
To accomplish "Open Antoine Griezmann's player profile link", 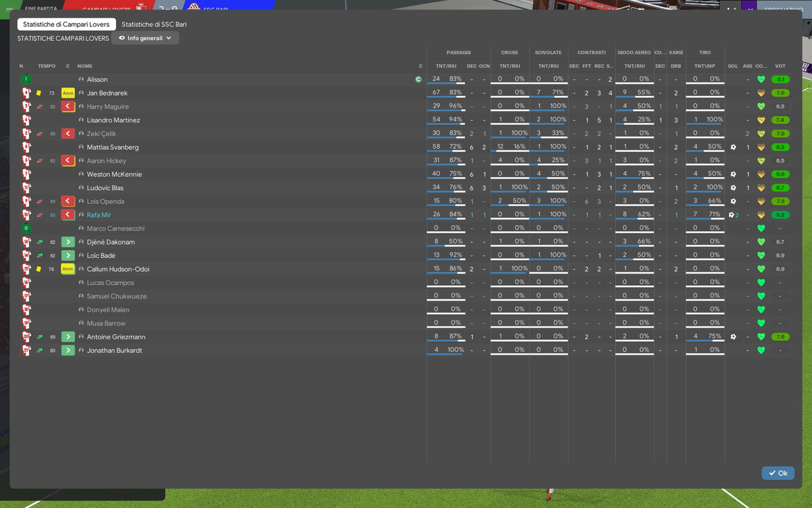I will coord(116,337).
